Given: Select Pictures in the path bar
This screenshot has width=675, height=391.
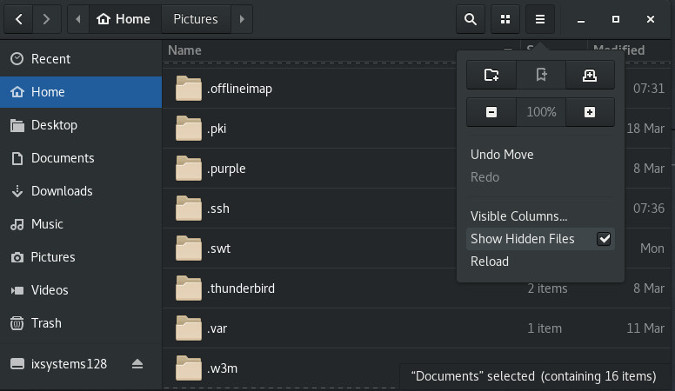Looking at the screenshot, I should point(196,19).
